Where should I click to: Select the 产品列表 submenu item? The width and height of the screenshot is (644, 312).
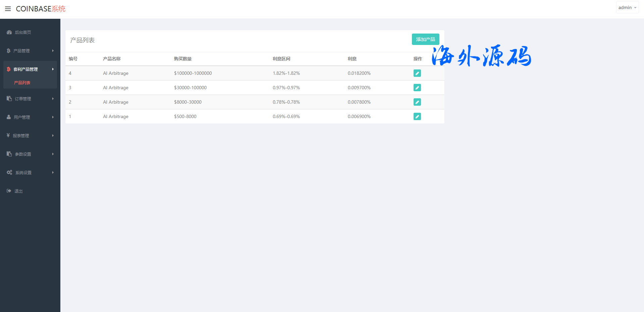pos(22,83)
